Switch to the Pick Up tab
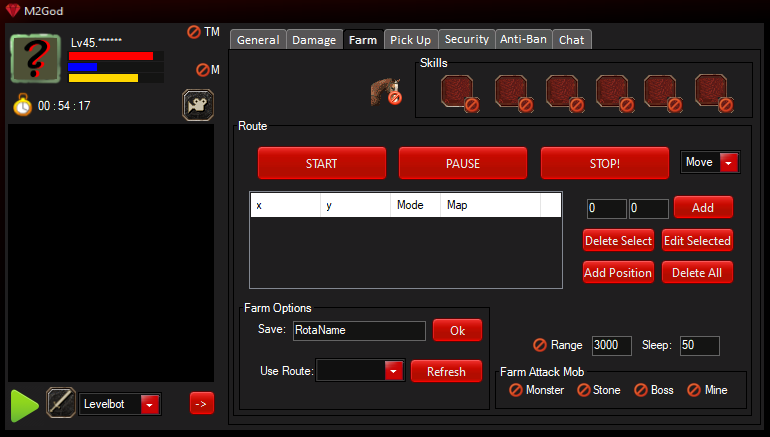Screen dimensions: 770x437 pyautogui.click(x=410, y=40)
